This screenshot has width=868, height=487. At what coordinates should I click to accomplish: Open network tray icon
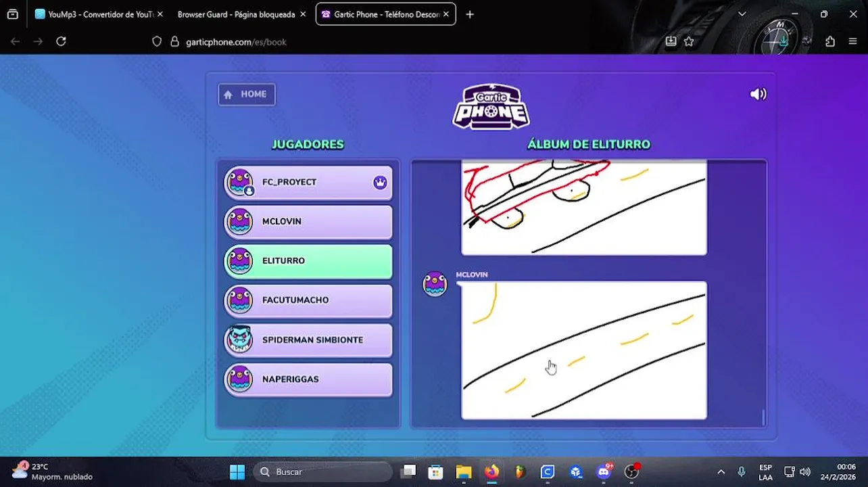[789, 472]
